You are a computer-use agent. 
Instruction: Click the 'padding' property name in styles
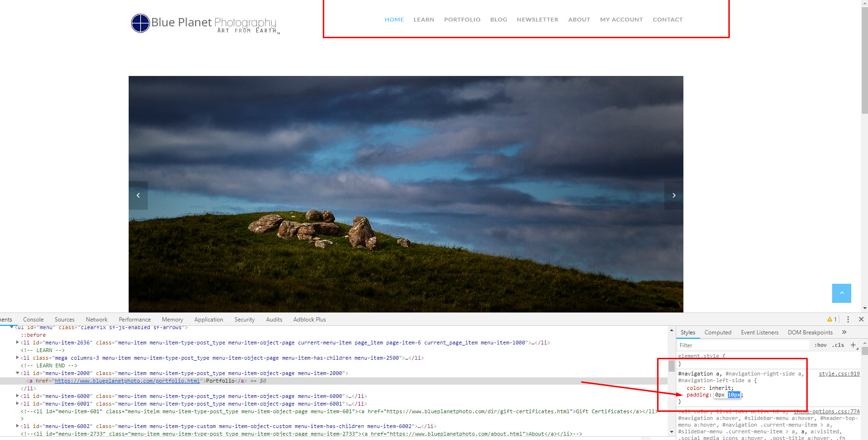698,395
